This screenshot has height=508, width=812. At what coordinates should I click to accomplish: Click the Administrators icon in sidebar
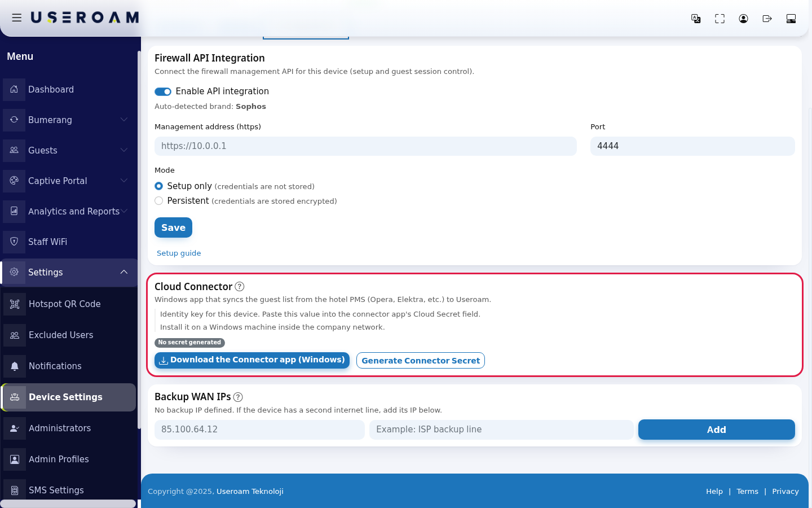click(x=15, y=428)
